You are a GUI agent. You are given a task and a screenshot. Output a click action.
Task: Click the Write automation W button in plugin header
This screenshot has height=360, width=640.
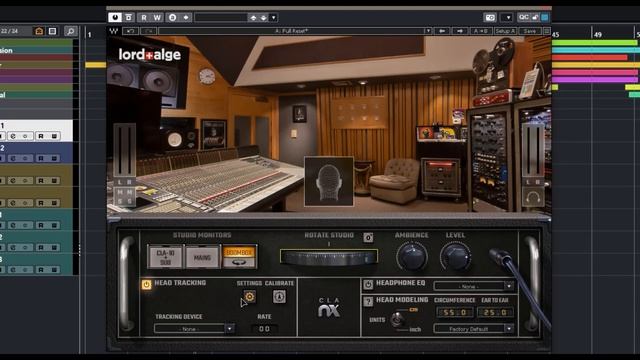tap(157, 18)
